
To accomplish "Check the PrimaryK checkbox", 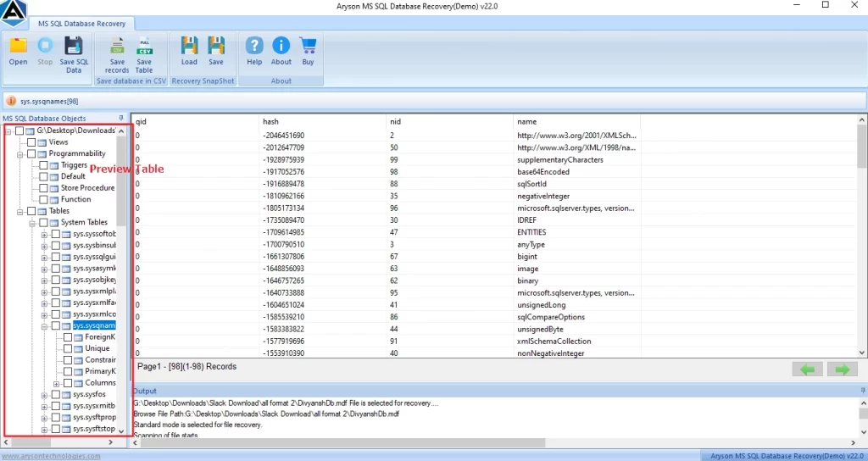I will tap(68, 371).
